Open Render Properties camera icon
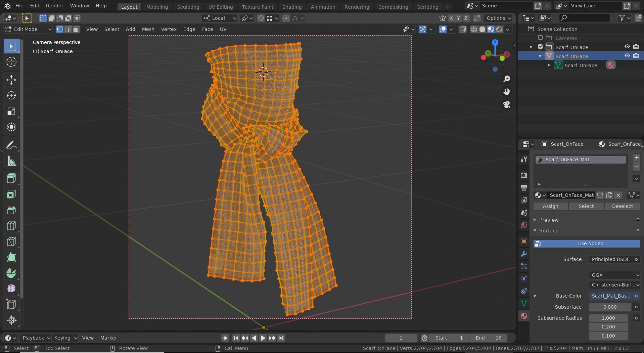Viewport: 644px width, 353px height. [523, 175]
